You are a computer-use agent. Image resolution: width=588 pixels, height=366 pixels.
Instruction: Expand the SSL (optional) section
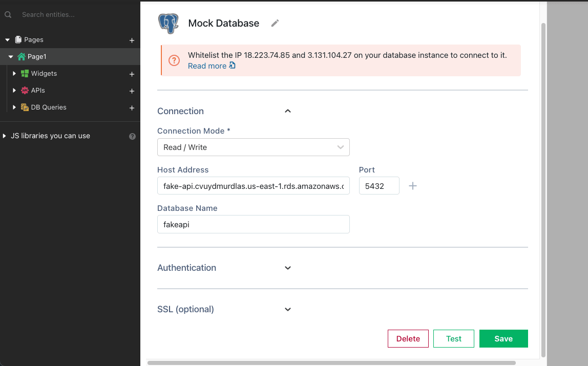288,309
